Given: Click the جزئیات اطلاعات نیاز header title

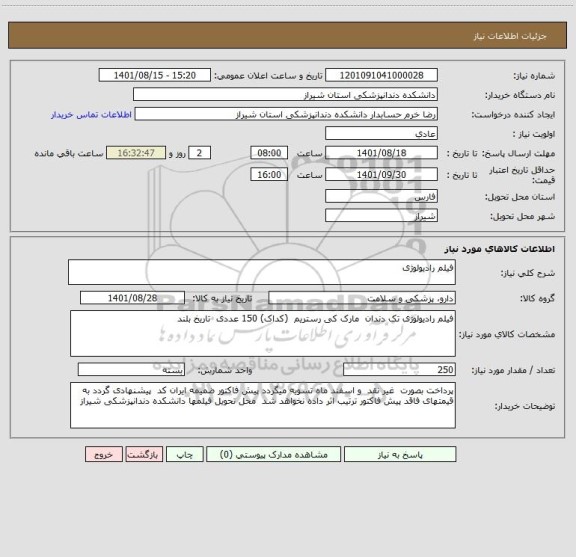Looking at the screenshot, I should click(510, 36).
